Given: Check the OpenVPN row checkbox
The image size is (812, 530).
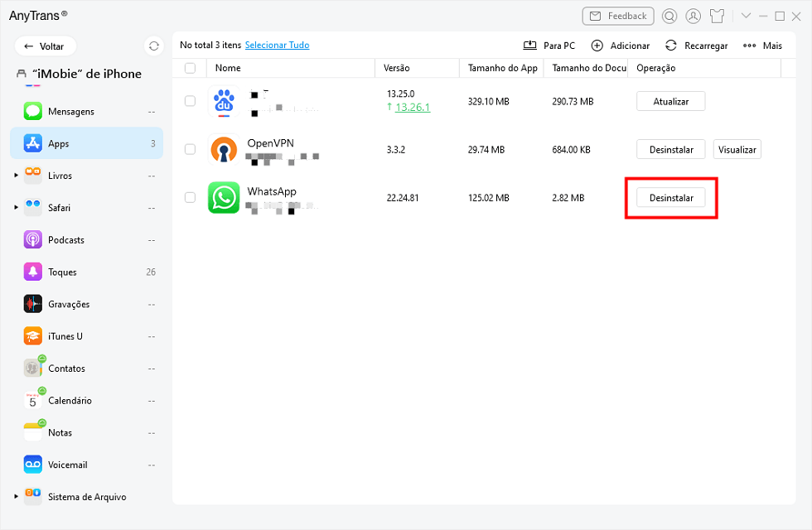Looking at the screenshot, I should tap(189, 149).
